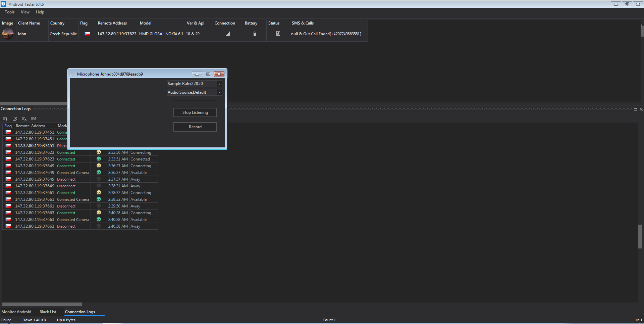The height and width of the screenshot is (324, 644).
Task: Open the Tools menu
Action: click(x=9, y=12)
